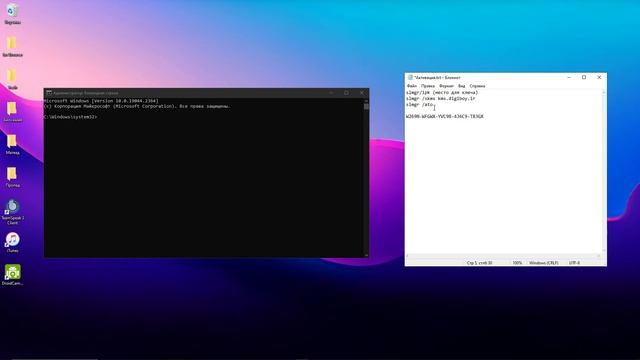
Task: Click Notepad vertical scrollbar down arrow
Action: (x=604, y=251)
